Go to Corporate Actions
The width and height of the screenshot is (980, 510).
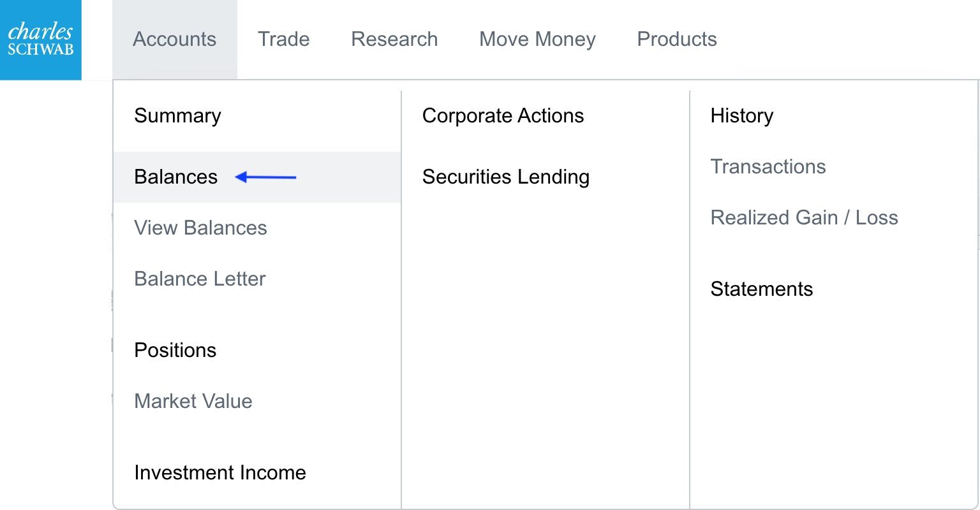503,116
